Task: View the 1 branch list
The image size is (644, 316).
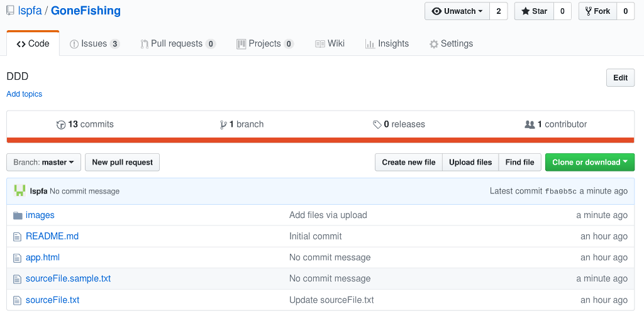Action: (242, 124)
